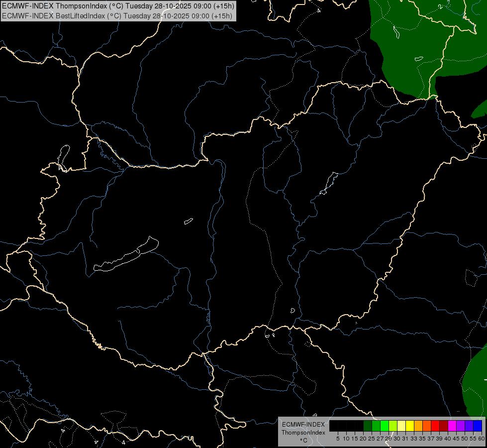Pick the dark red 39–40 legend swatch
Screen dimensions: 487x448
point(444,426)
